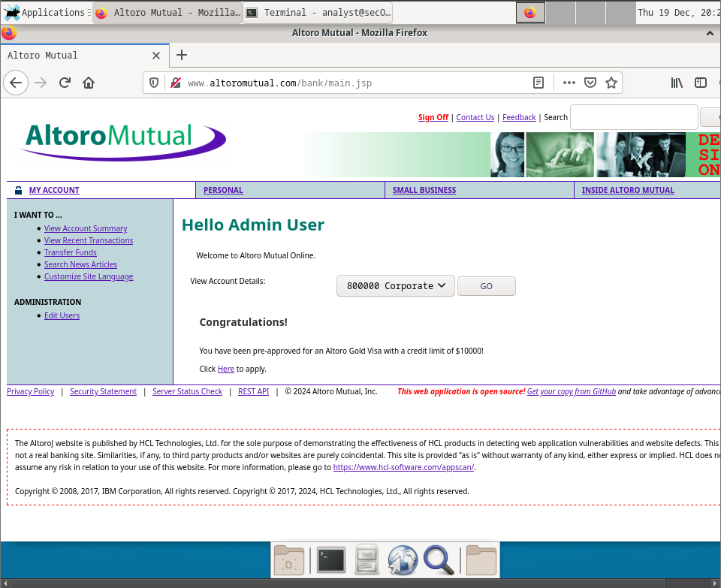Go back using the browser back arrow
721x588 pixels.
point(16,83)
